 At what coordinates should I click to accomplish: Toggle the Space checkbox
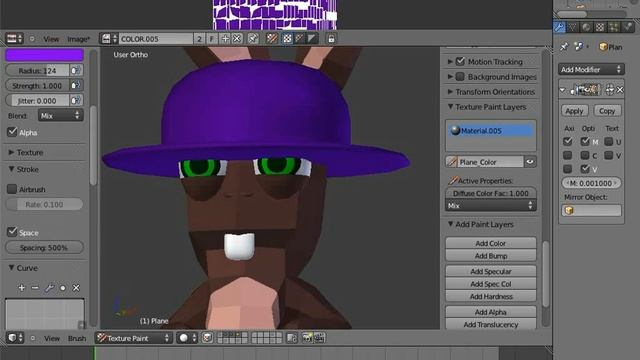12,232
